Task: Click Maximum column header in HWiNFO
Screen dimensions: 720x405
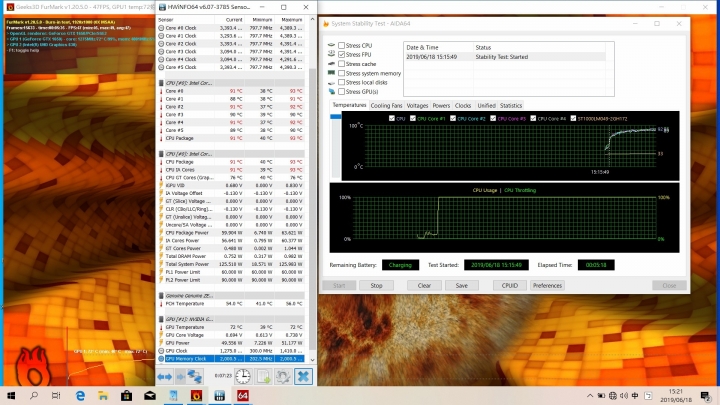Action: click(x=292, y=20)
